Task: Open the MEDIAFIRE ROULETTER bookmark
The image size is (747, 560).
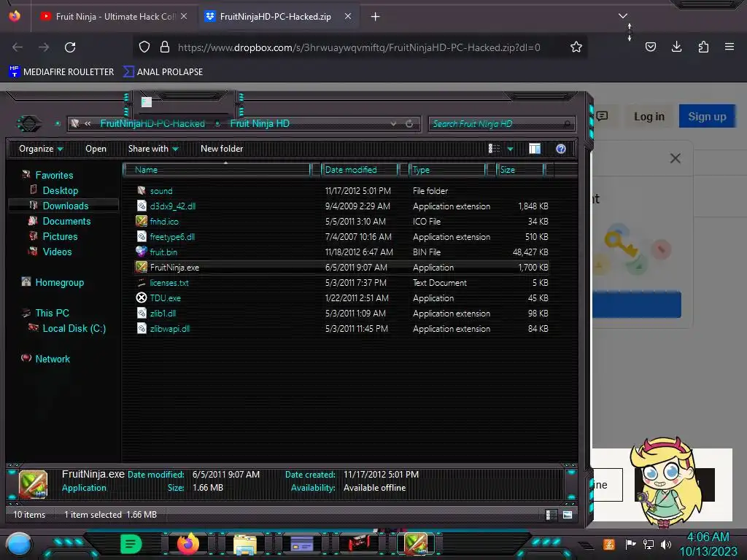Action: (61, 72)
